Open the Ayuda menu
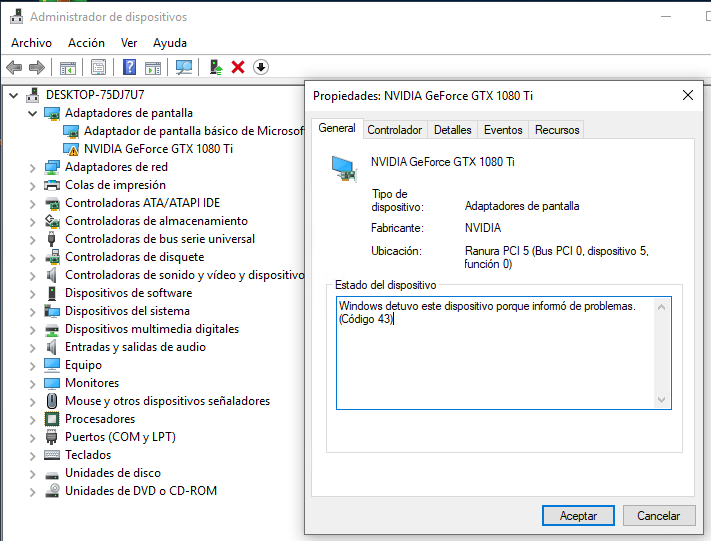The height and width of the screenshot is (541, 711). 170,43
